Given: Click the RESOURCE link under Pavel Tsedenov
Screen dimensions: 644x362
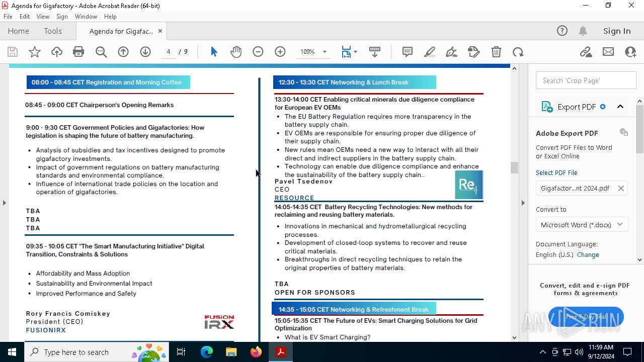Looking at the screenshot, I should pos(294,198).
